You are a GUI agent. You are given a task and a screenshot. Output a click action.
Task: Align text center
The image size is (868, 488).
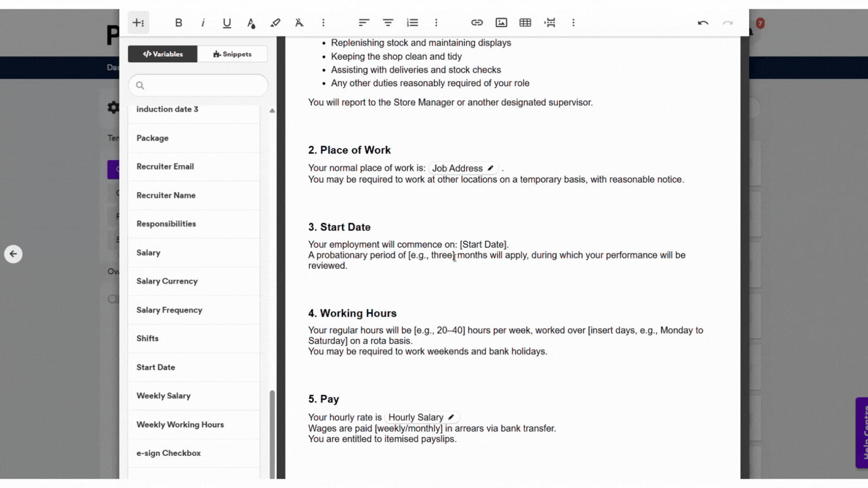click(388, 23)
